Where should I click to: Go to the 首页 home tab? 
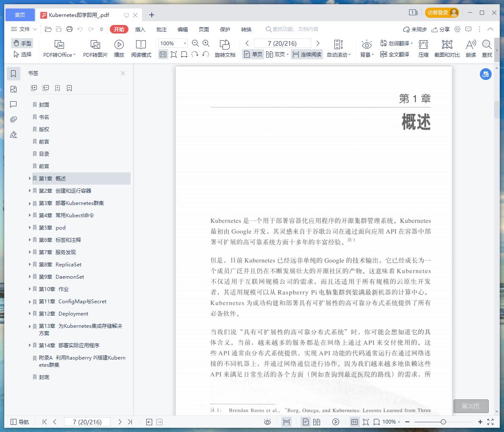click(20, 15)
